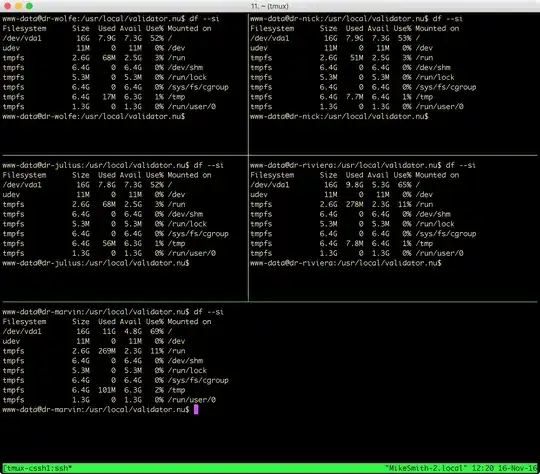Click the 12:20 time in status bar
Image resolution: width=540 pixels, height=474 pixels.
click(482, 468)
